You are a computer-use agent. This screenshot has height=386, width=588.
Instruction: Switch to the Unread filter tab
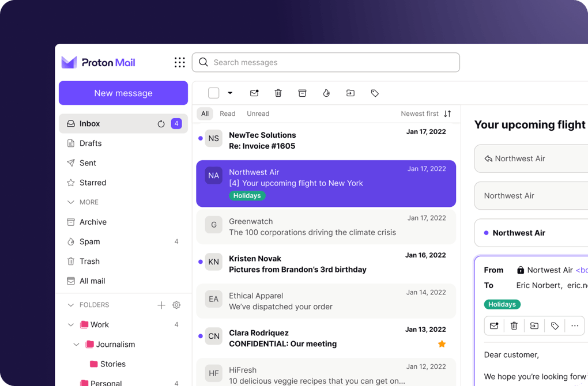258,113
